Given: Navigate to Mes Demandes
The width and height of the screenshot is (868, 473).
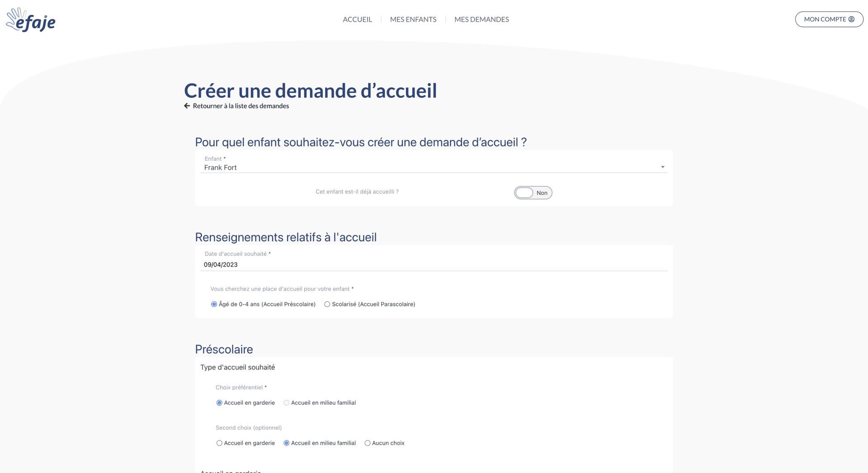Looking at the screenshot, I should [x=481, y=19].
